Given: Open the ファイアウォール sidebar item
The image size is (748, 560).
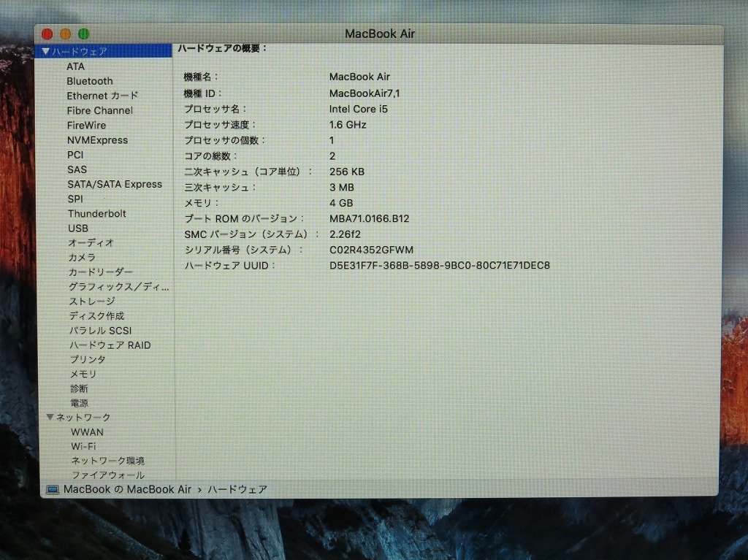Looking at the screenshot, I should click(x=108, y=475).
